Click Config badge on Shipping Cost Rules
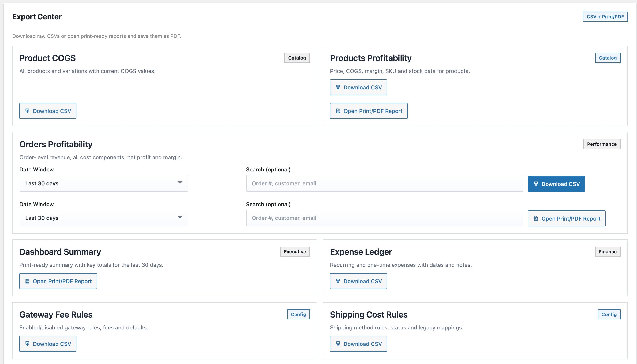This screenshot has width=637, height=364. click(609, 314)
